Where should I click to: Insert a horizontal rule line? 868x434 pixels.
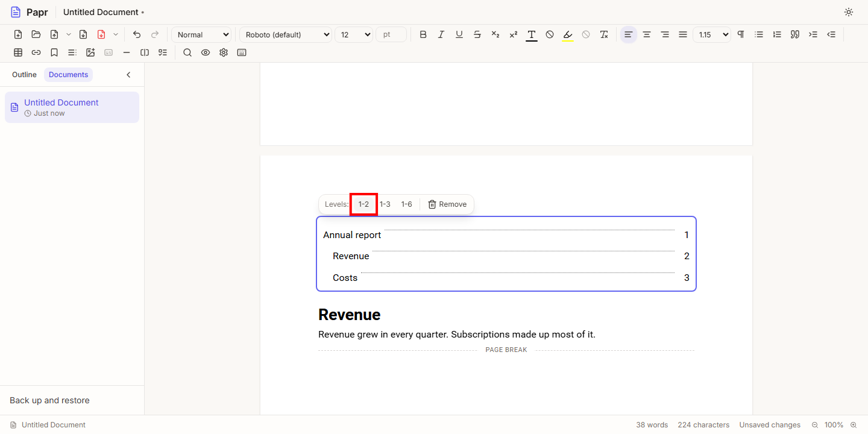pyautogui.click(x=127, y=52)
